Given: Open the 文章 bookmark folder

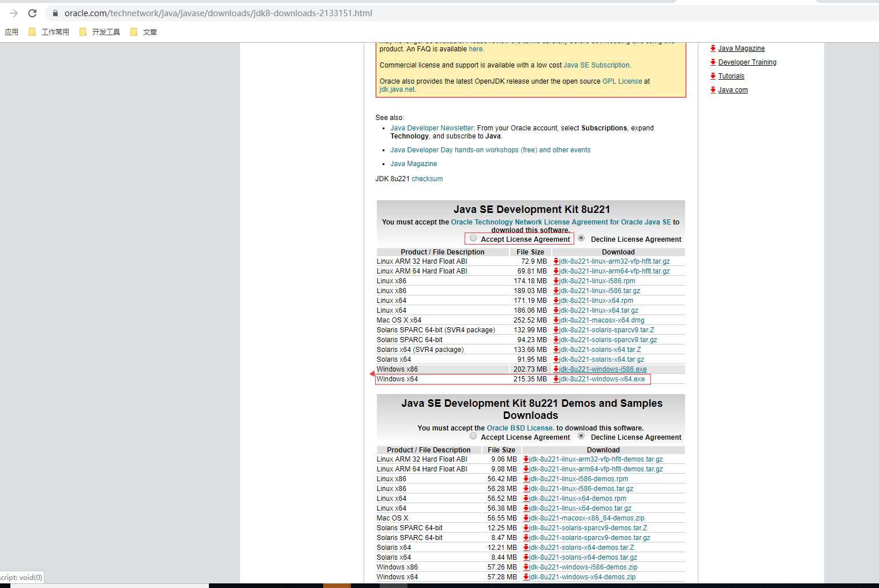Looking at the screenshot, I should (x=144, y=32).
